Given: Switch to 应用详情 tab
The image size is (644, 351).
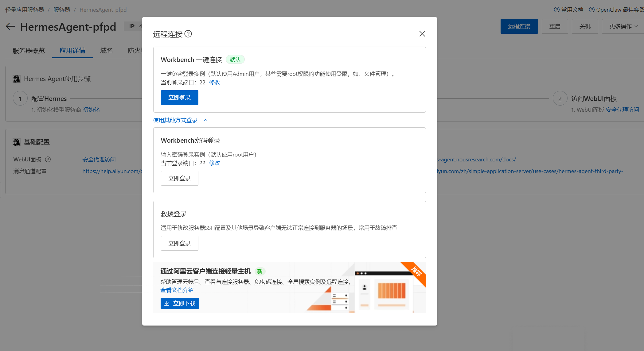Looking at the screenshot, I should tap(72, 51).
